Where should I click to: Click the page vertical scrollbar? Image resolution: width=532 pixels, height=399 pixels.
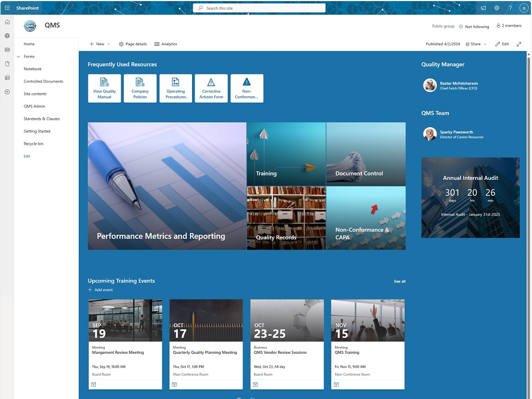click(529, 225)
